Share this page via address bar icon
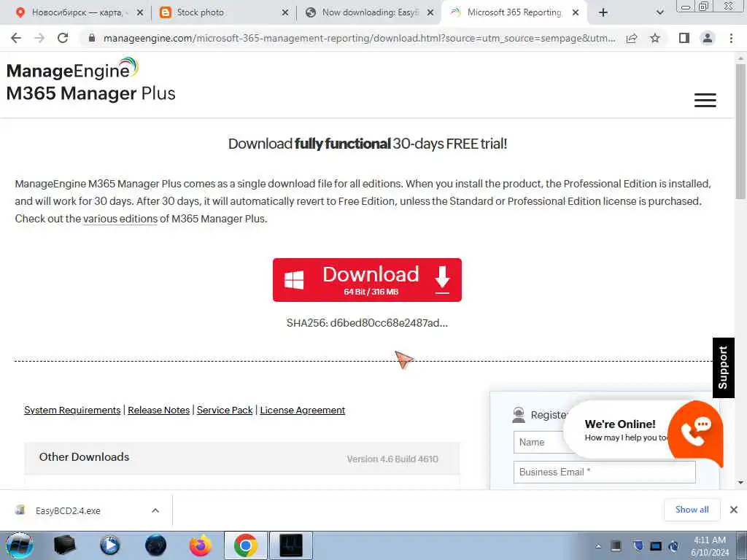Image resolution: width=747 pixels, height=560 pixels. [632, 38]
